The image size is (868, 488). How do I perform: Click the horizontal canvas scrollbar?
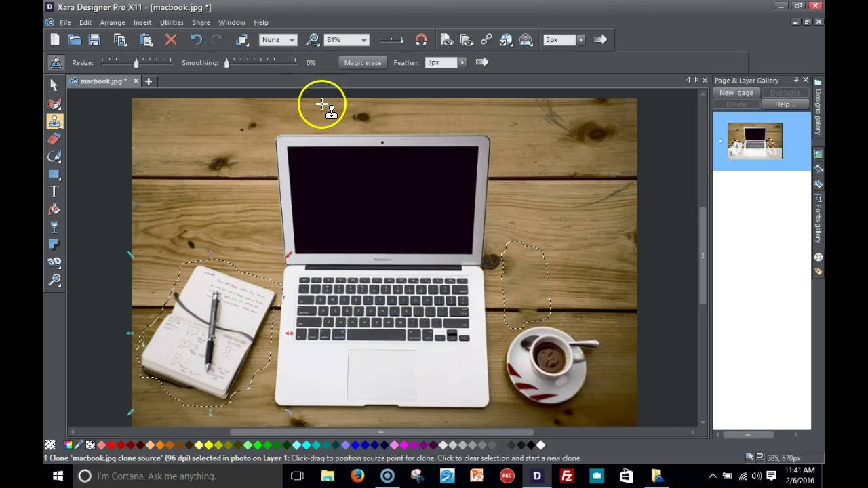[381, 432]
